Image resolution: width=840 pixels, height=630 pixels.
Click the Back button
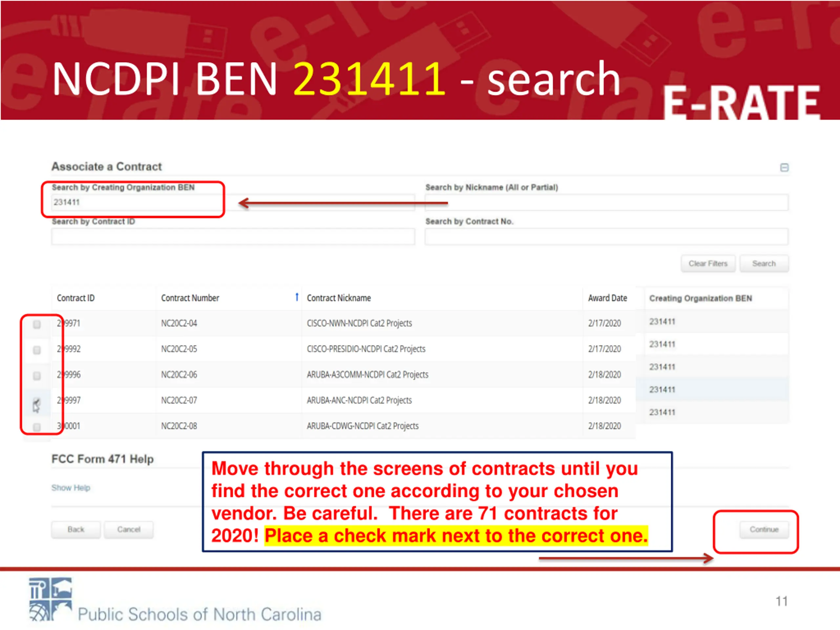click(x=76, y=529)
